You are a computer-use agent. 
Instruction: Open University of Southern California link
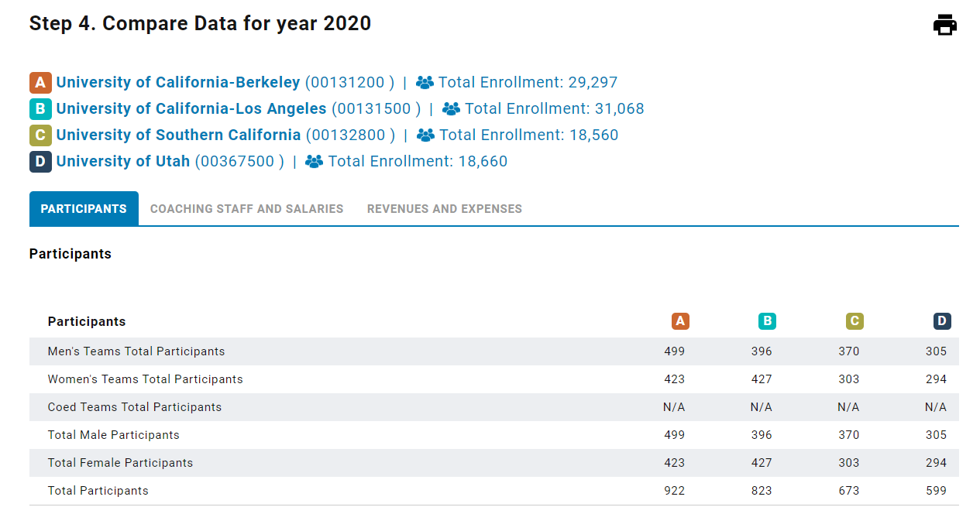(178, 135)
